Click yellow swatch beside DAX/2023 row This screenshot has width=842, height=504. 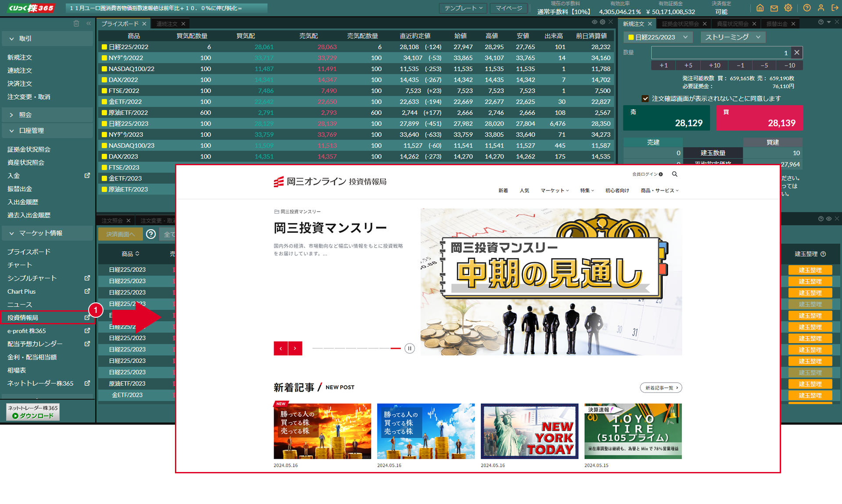(104, 156)
